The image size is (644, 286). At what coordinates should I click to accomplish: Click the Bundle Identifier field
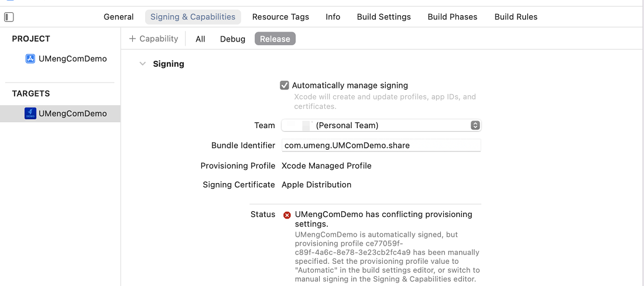click(381, 145)
